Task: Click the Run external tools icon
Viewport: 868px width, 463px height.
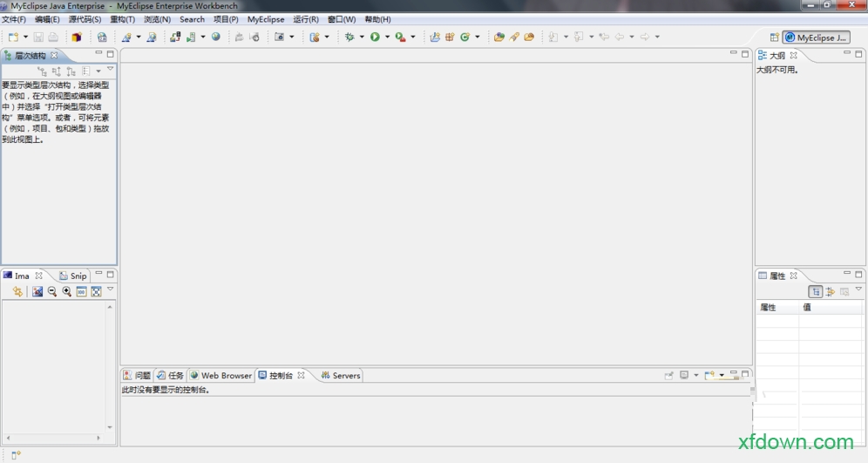Action: point(400,37)
